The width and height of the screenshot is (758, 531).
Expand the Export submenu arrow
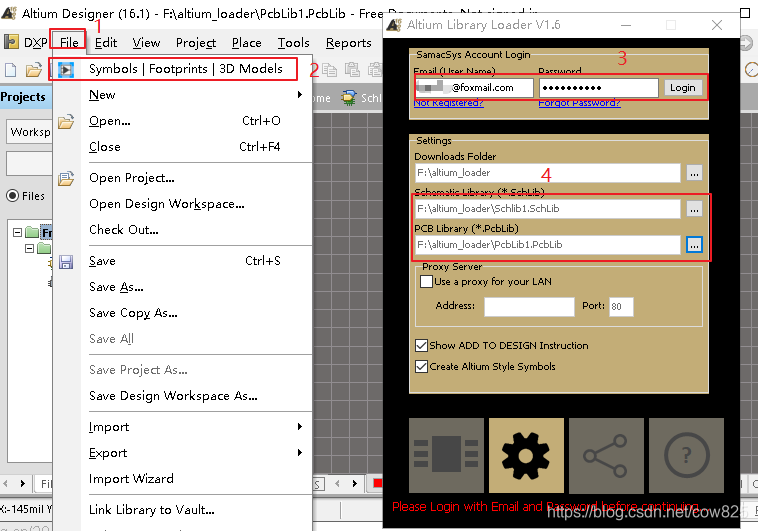click(x=300, y=453)
